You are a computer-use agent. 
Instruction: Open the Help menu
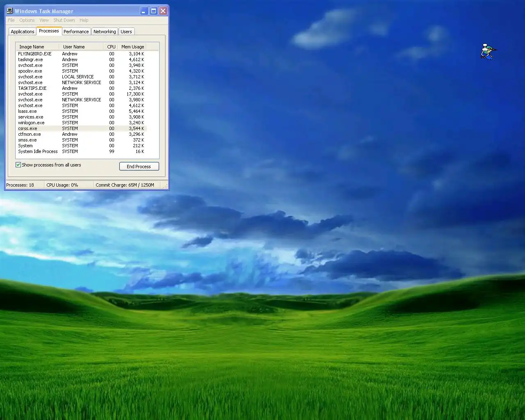[x=84, y=20]
